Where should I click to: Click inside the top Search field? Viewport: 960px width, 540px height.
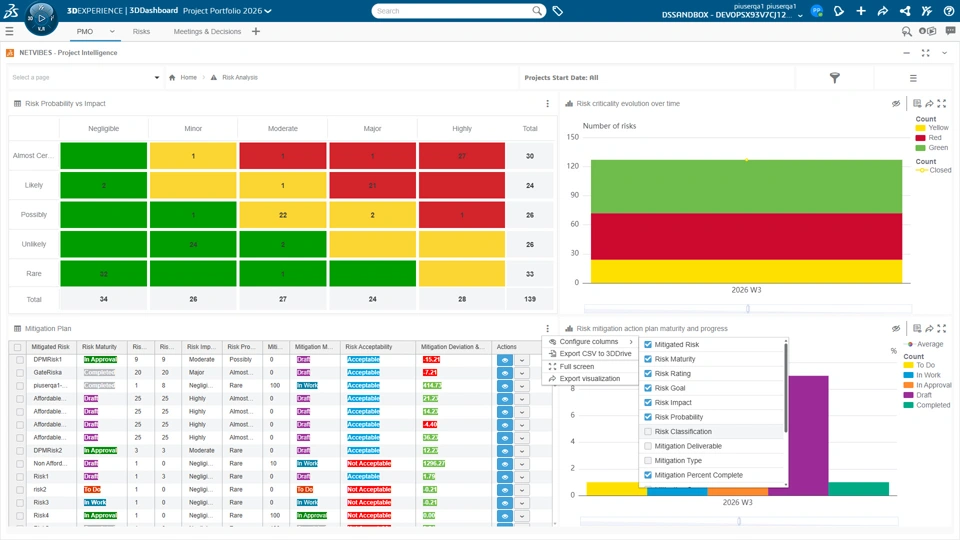pyautogui.click(x=452, y=11)
